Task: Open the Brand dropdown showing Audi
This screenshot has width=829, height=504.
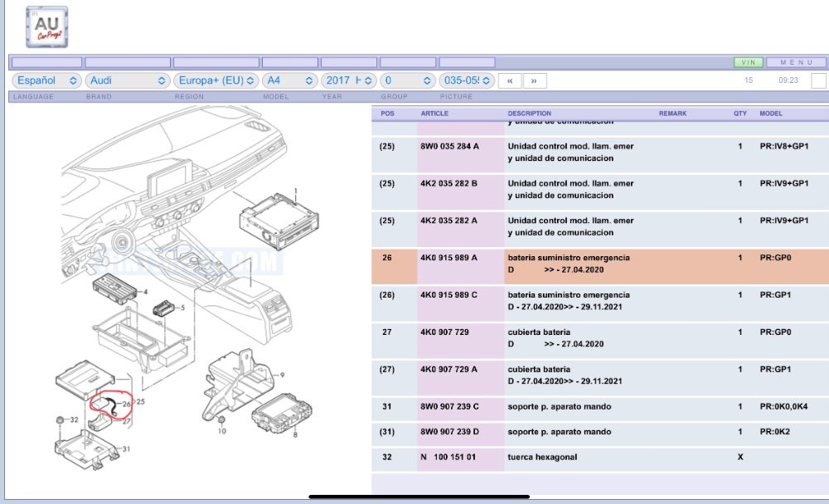Action: (x=127, y=80)
